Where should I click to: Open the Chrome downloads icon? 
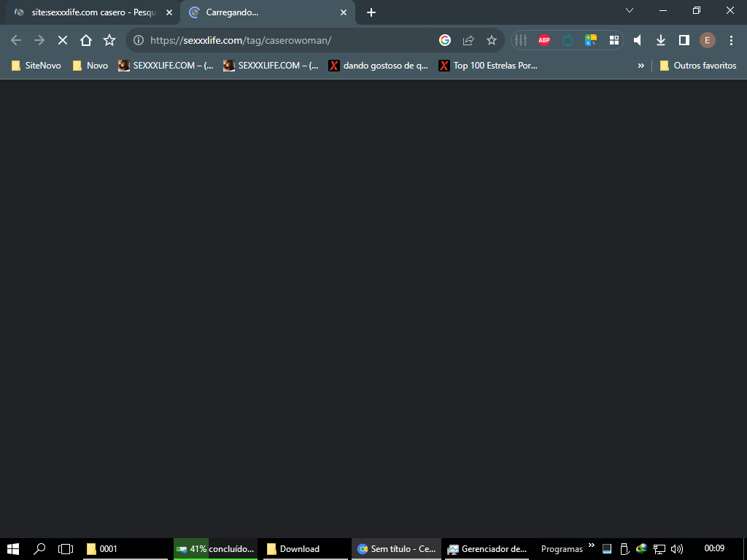(x=661, y=41)
